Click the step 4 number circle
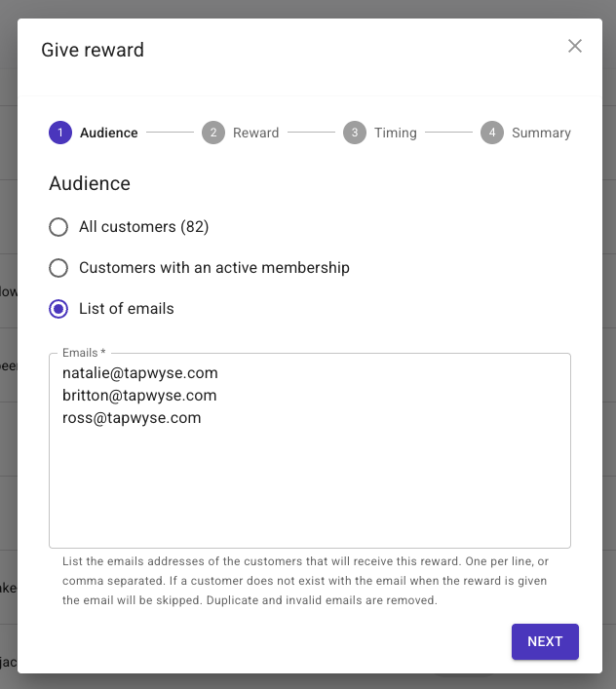The width and height of the screenshot is (616, 689). pos(492,133)
